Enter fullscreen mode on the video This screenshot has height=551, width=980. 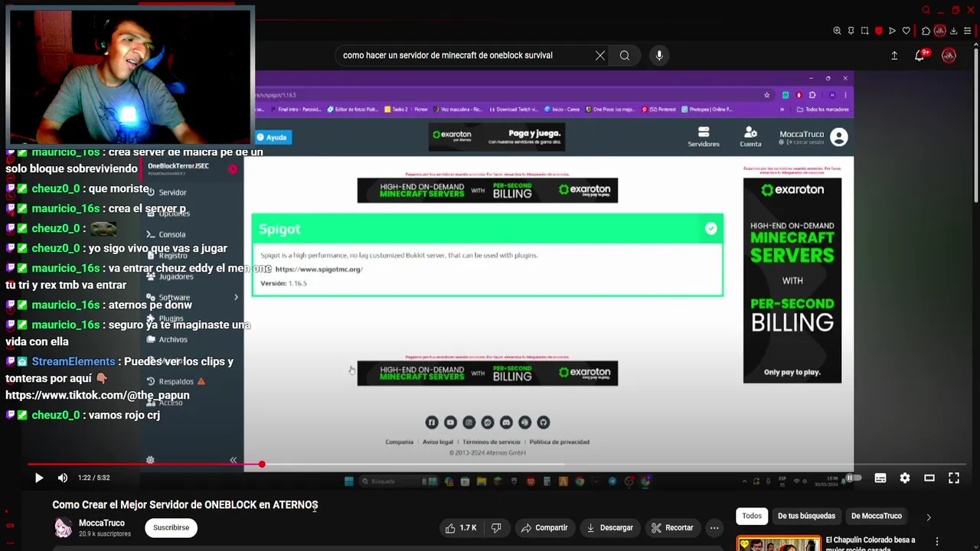(954, 478)
